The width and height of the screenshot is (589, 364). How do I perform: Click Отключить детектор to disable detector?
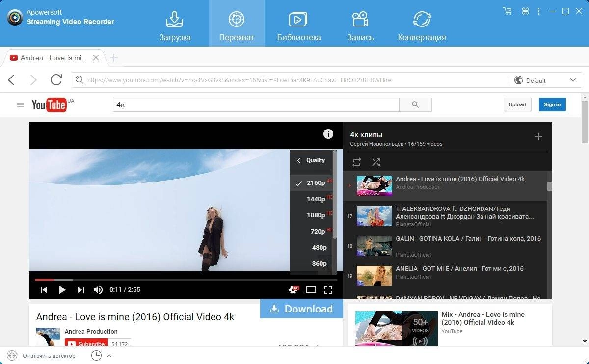click(x=42, y=356)
